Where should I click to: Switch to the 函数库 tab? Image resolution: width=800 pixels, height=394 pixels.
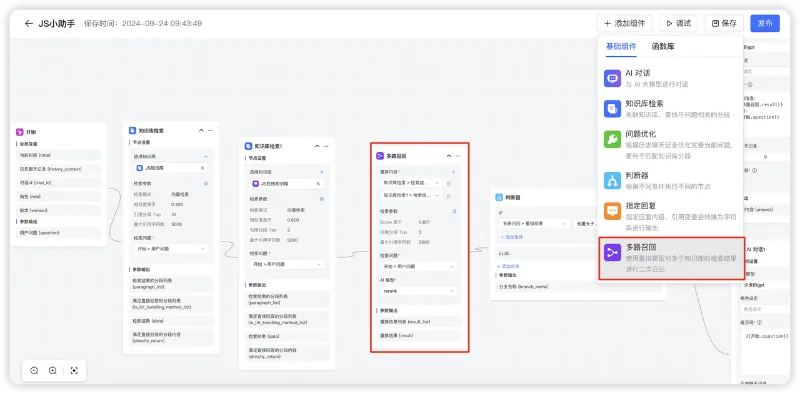click(663, 46)
